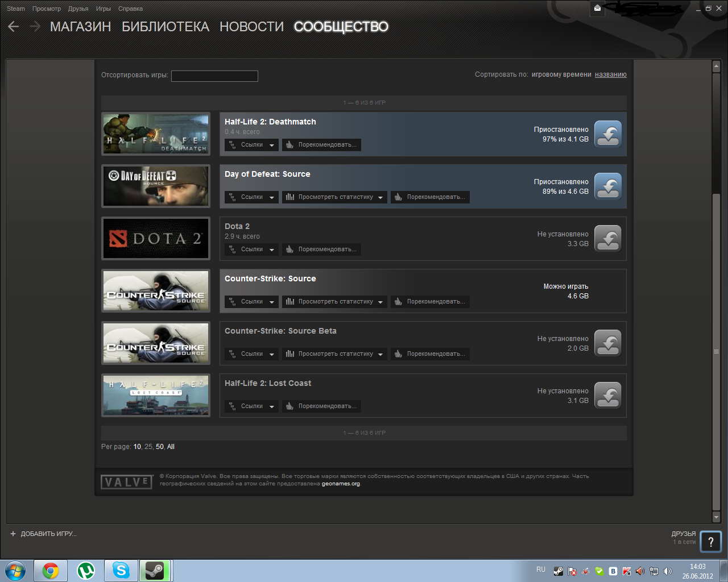728x582 pixels.
Task: Open View Stats dropdown for Counter-Strike: Source
Action: coord(334,302)
